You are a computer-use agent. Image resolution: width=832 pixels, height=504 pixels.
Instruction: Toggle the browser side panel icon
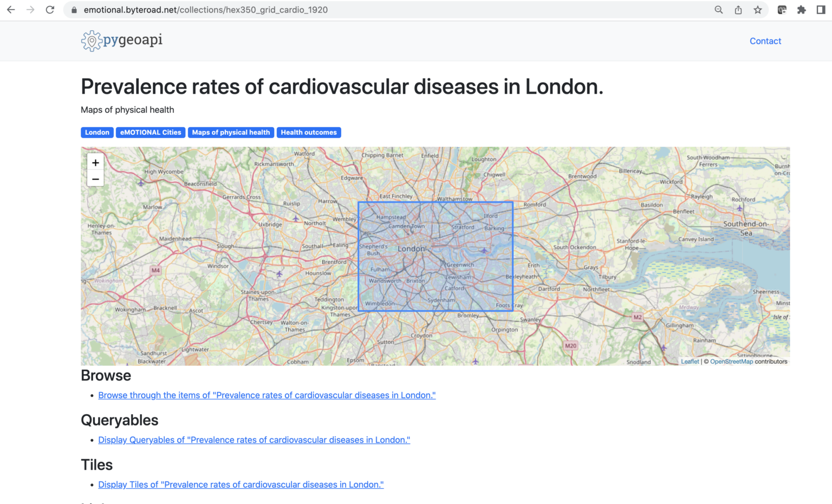pyautogui.click(x=821, y=10)
